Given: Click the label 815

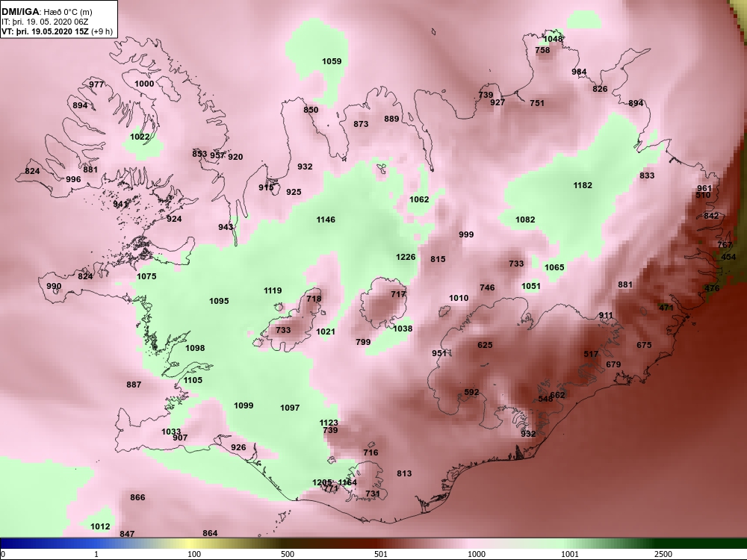Looking at the screenshot, I should (438, 259).
